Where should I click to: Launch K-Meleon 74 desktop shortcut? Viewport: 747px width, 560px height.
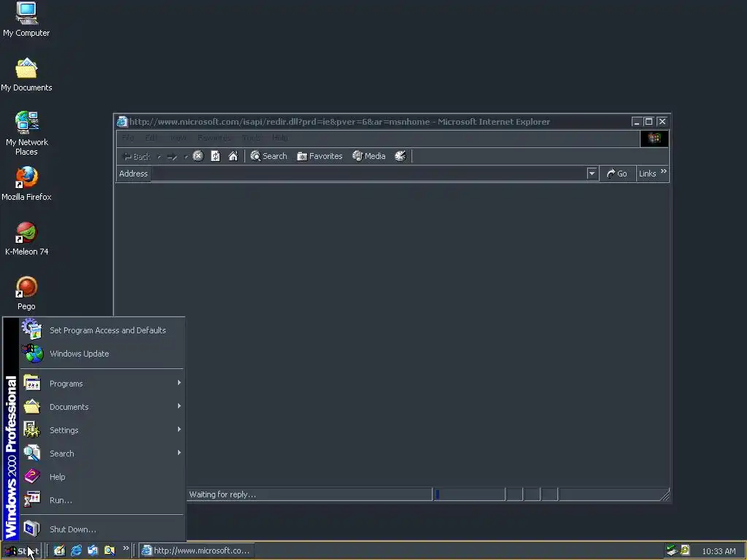27,238
